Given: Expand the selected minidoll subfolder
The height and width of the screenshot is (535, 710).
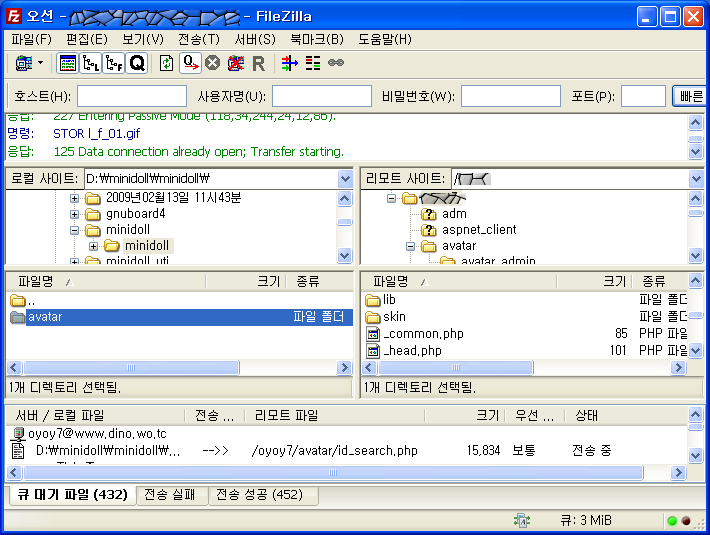Looking at the screenshot, I should coord(93,246).
